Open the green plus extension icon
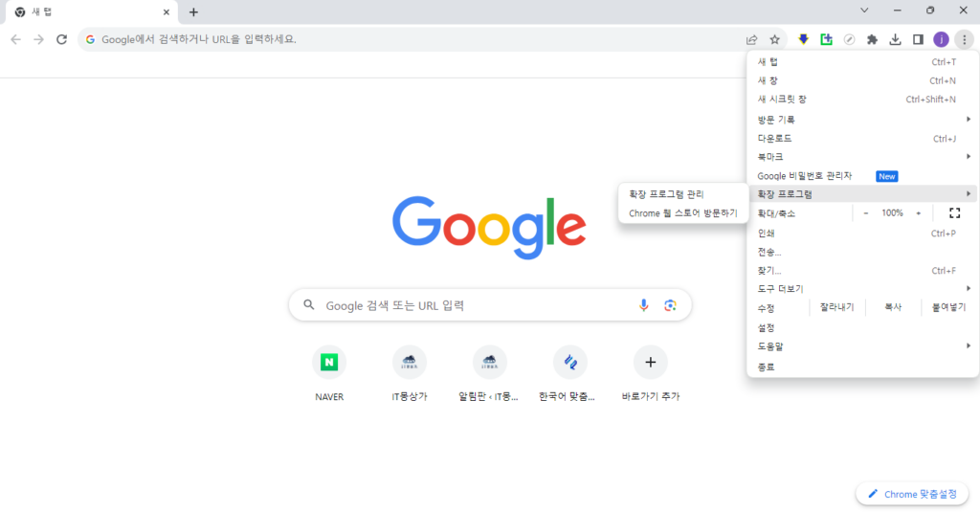This screenshot has width=980, height=512. coord(826,39)
